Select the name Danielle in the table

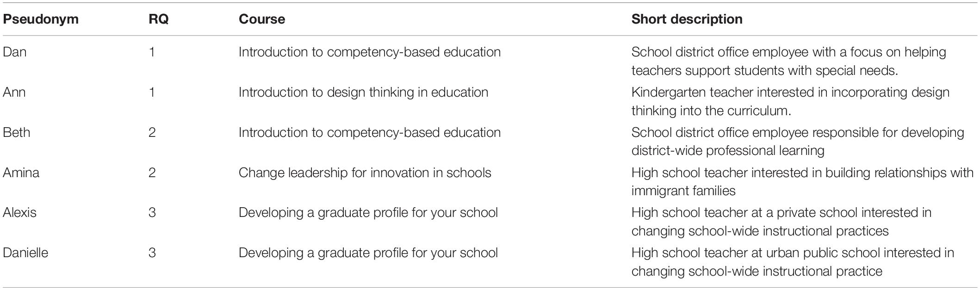pos(25,253)
